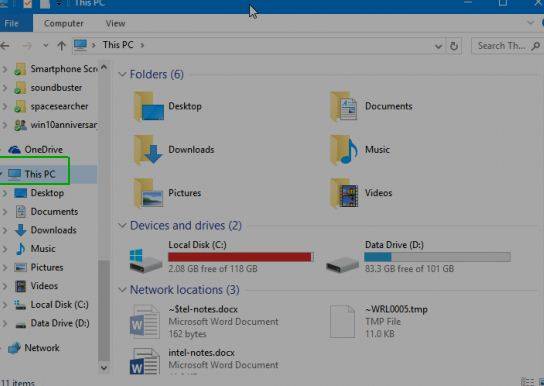Select the Local Disk (C:) drive icon

146,260
